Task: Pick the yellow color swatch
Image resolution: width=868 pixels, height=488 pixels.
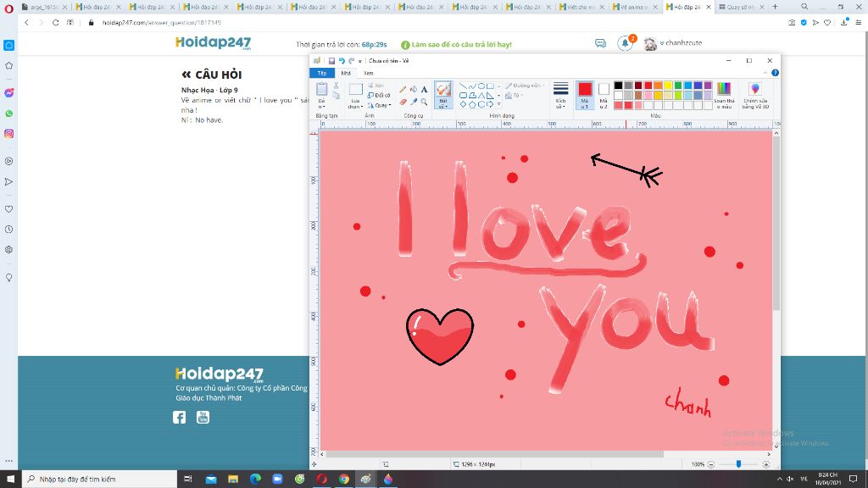Action: tap(668, 86)
